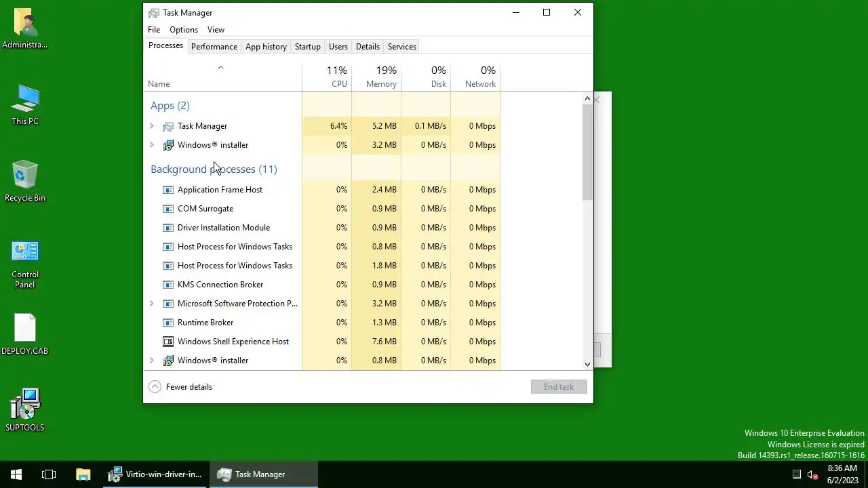Sort processes by Disk column header
This screenshot has height=488, width=868.
tap(426, 77)
